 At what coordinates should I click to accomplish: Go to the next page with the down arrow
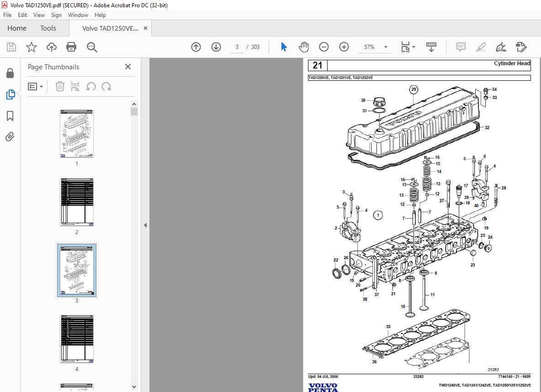point(216,47)
